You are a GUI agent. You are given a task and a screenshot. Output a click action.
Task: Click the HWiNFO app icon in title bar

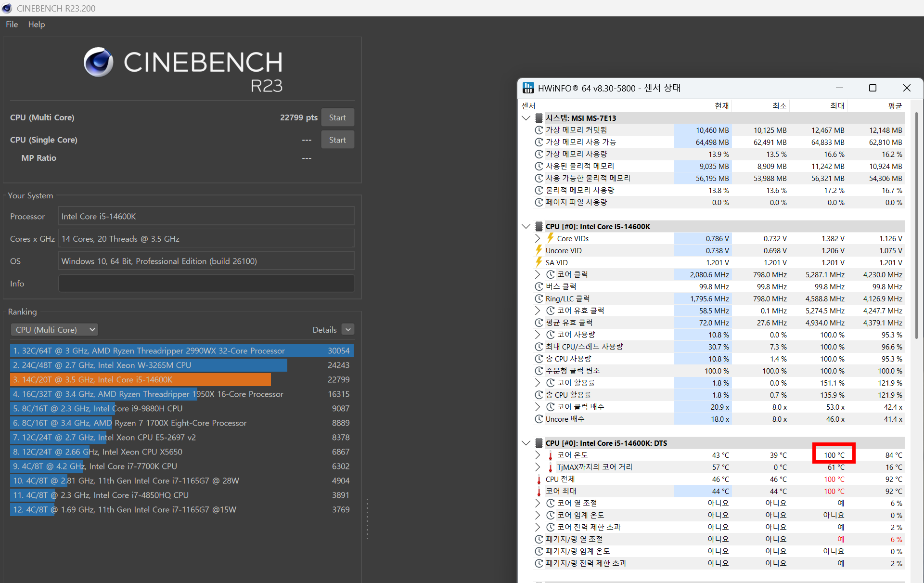pyautogui.click(x=528, y=88)
